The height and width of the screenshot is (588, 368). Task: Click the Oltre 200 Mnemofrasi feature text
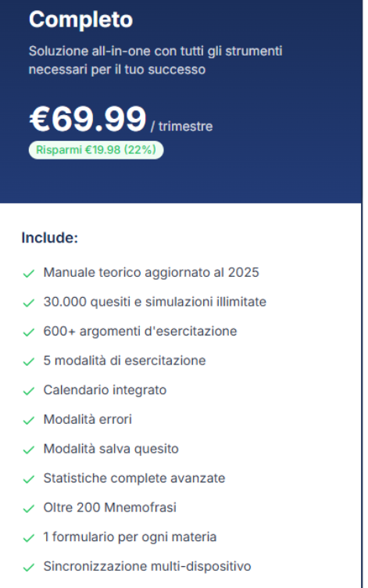110,507
